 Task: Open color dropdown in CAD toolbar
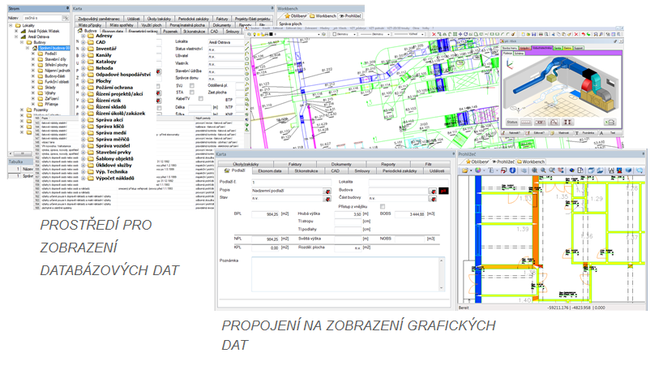coord(353,34)
